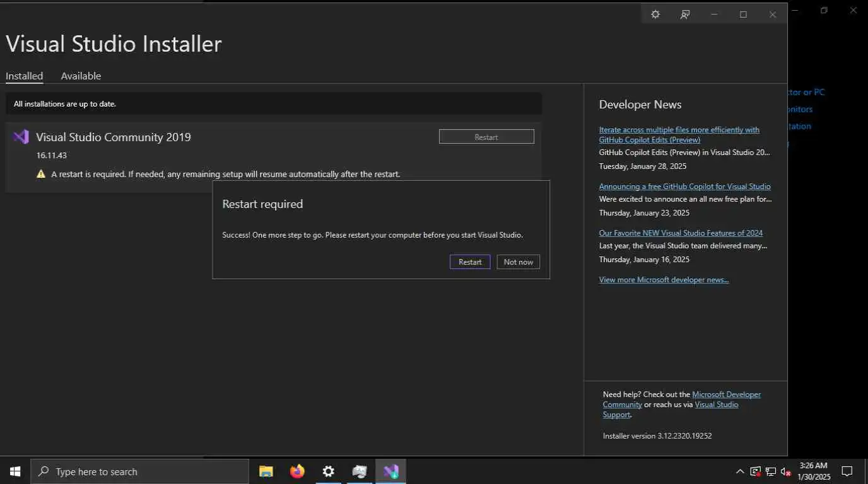Screen dimensions: 868x484
Task: Click the Installer version 3.12.2320.19252 text
Action: pos(657,435)
